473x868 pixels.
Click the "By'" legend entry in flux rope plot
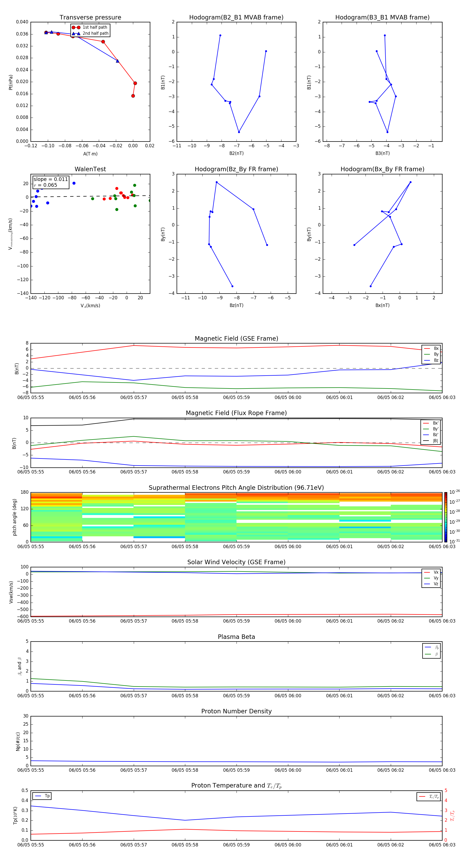[431, 429]
